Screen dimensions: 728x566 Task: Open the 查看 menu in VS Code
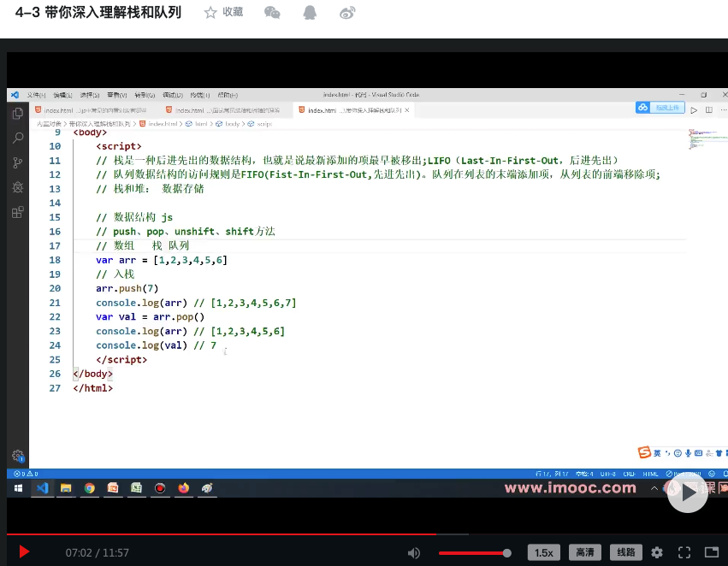tap(117, 95)
